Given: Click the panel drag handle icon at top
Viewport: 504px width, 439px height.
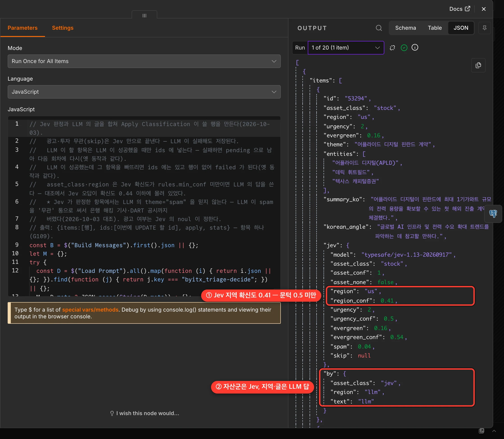Looking at the screenshot, I should click(144, 16).
